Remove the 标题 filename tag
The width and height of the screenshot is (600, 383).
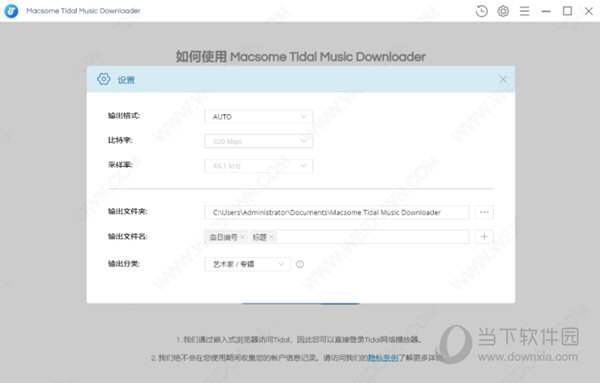(271, 237)
